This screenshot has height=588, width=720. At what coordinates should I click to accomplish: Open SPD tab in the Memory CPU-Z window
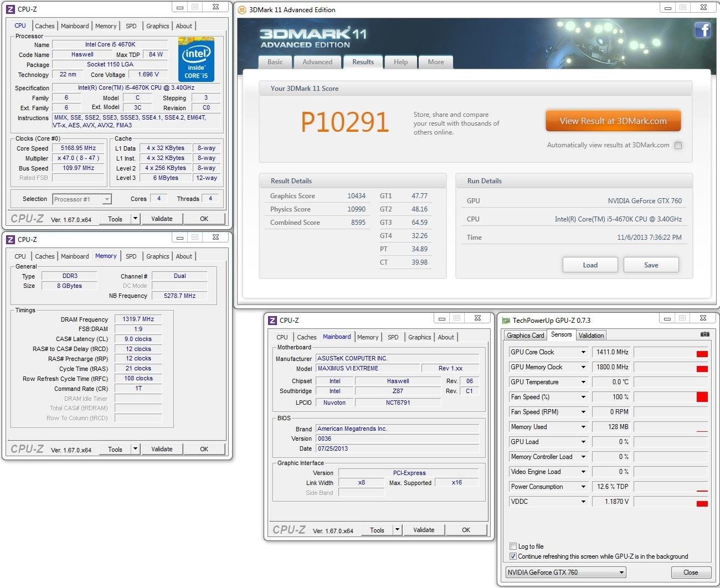click(x=131, y=256)
